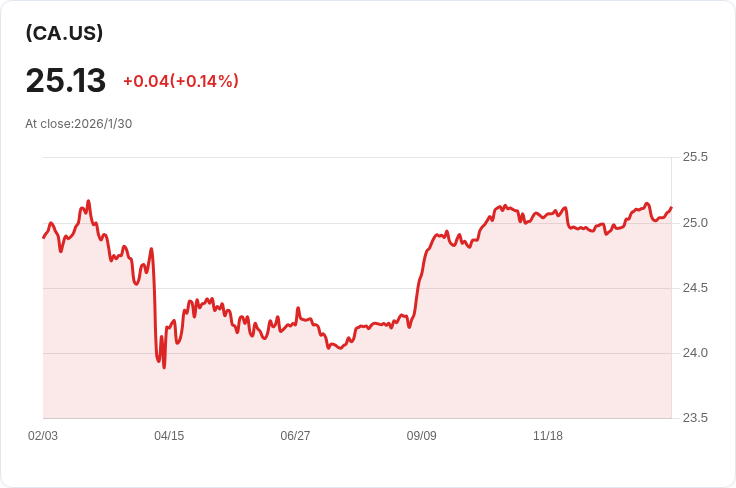
Task: Click the 02/03 date on x-axis
Action: 43,436
